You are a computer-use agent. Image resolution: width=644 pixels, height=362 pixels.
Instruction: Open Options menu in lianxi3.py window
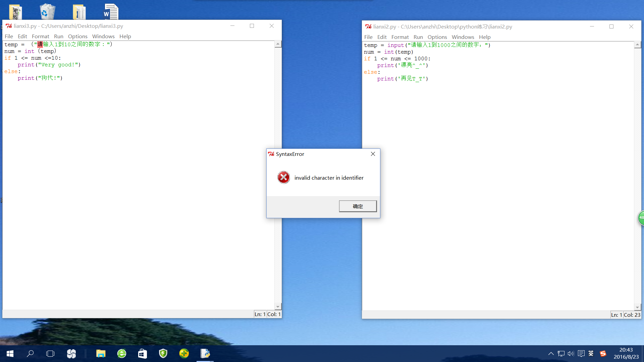(77, 36)
